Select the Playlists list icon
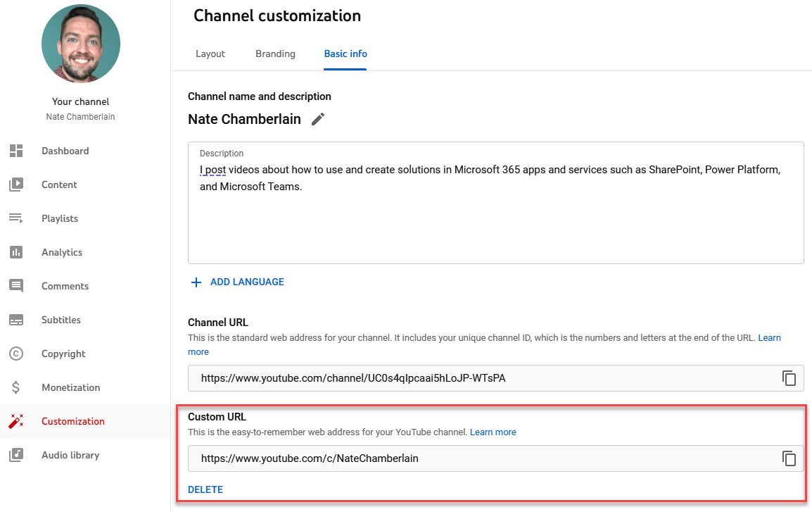Screen dimensions: 812x512 pos(16,218)
